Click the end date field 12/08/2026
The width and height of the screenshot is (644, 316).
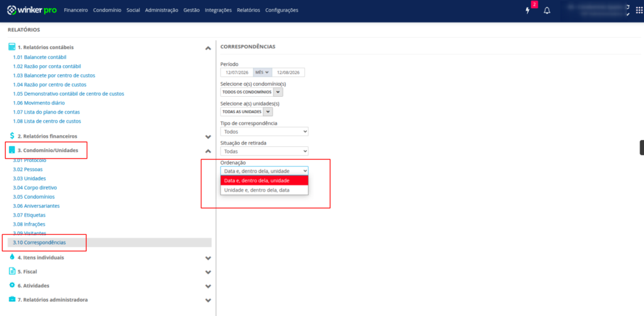point(288,72)
